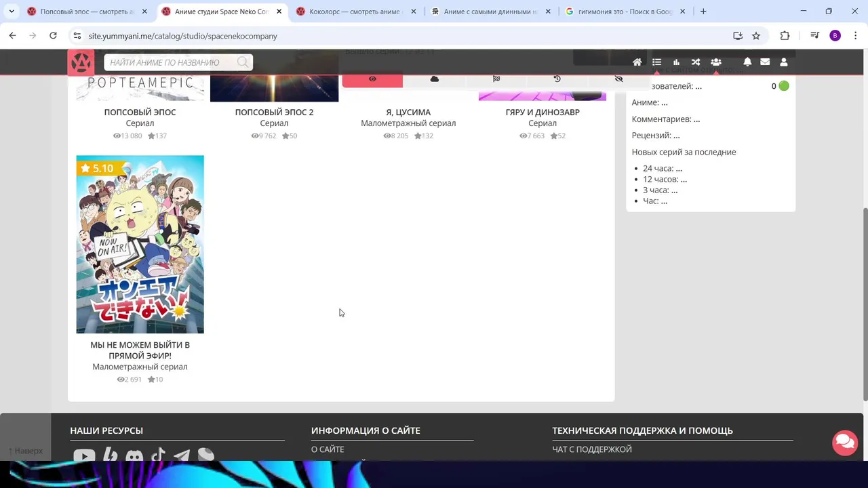Open the 'Я, ЦУСИМА' title link
The width and height of the screenshot is (868, 488).
[x=408, y=112]
